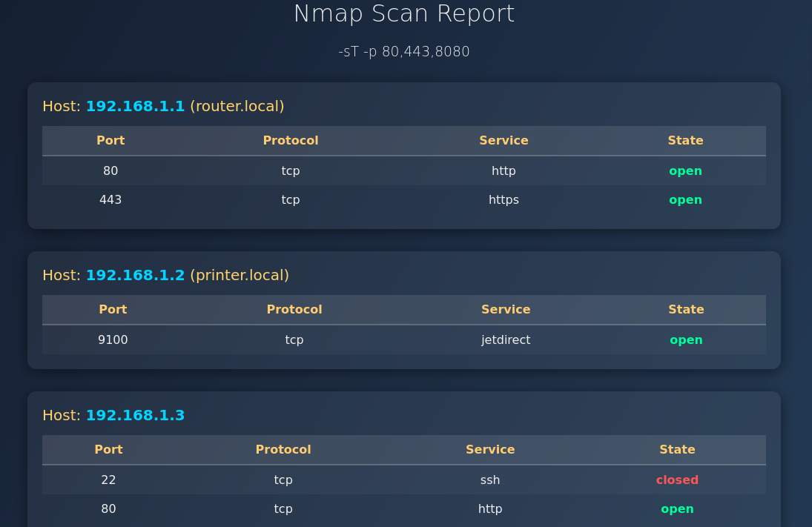Select port 443 cell for router.local
The height and width of the screenshot is (527, 812).
[110, 200]
